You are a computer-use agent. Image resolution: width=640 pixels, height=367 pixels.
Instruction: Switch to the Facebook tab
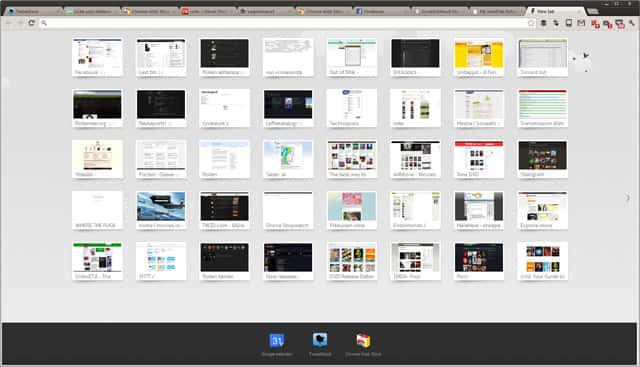pyautogui.click(x=382, y=11)
